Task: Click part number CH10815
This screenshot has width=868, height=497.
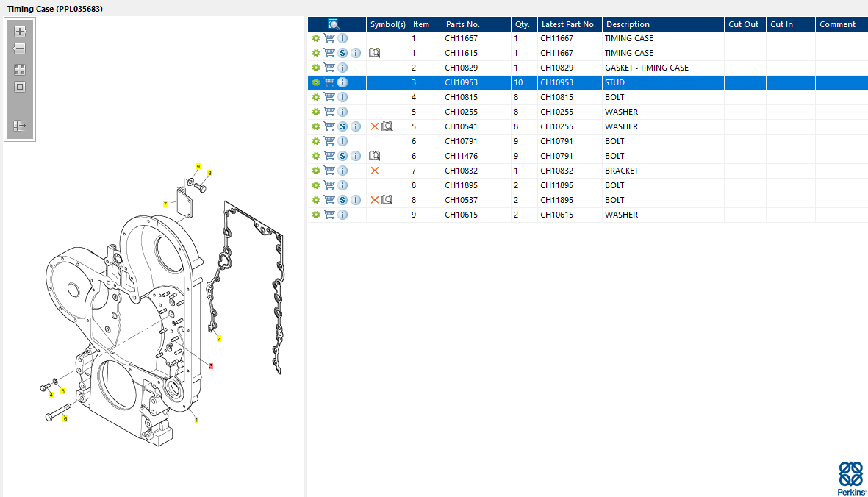Action: (x=461, y=97)
